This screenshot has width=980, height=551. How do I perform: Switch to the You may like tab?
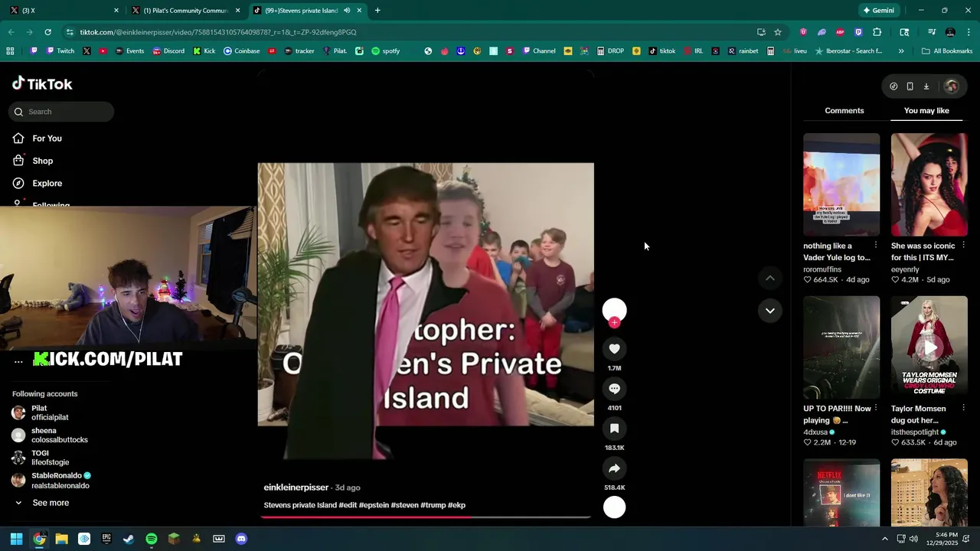(x=926, y=111)
